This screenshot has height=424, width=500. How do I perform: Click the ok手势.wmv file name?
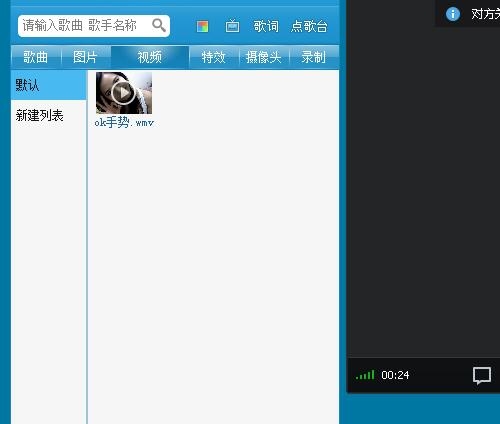click(x=124, y=122)
